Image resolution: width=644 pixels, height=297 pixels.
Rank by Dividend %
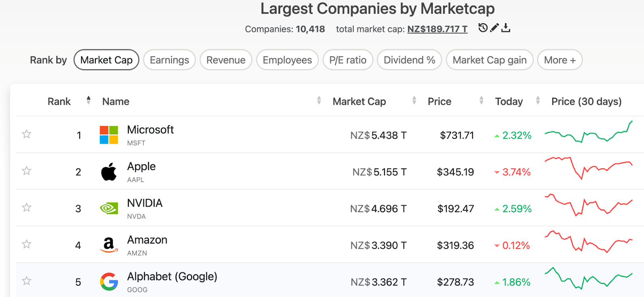tap(409, 60)
